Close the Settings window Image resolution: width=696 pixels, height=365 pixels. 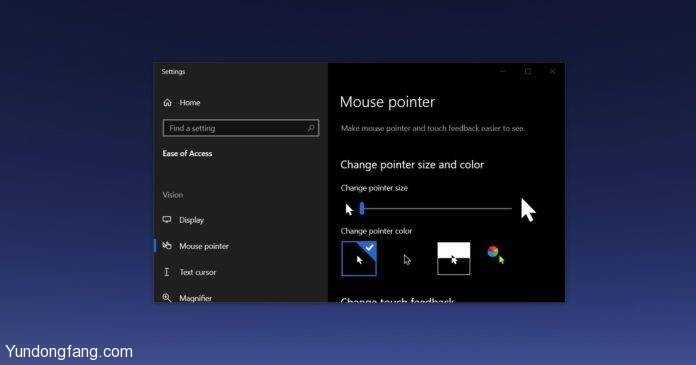pyautogui.click(x=552, y=71)
